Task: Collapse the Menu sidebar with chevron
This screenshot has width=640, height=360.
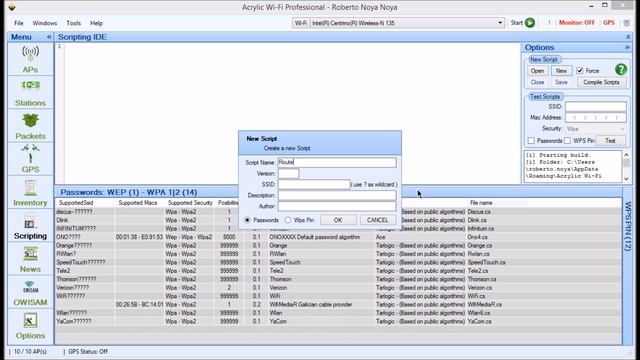Action: [49, 37]
